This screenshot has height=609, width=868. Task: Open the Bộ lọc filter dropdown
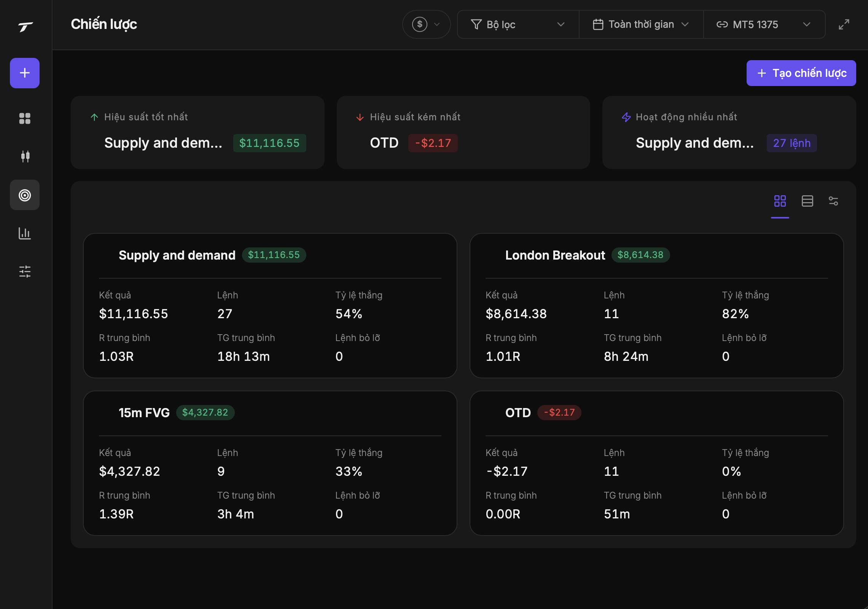(x=518, y=24)
